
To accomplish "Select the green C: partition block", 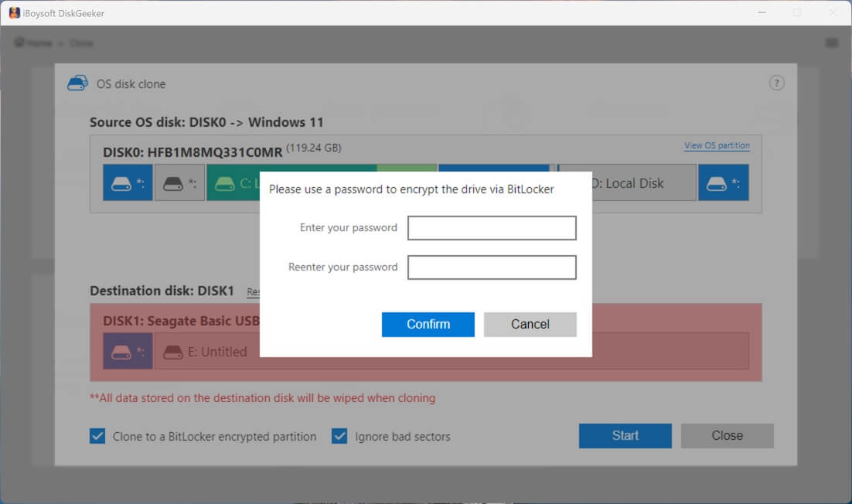I will 233,183.
